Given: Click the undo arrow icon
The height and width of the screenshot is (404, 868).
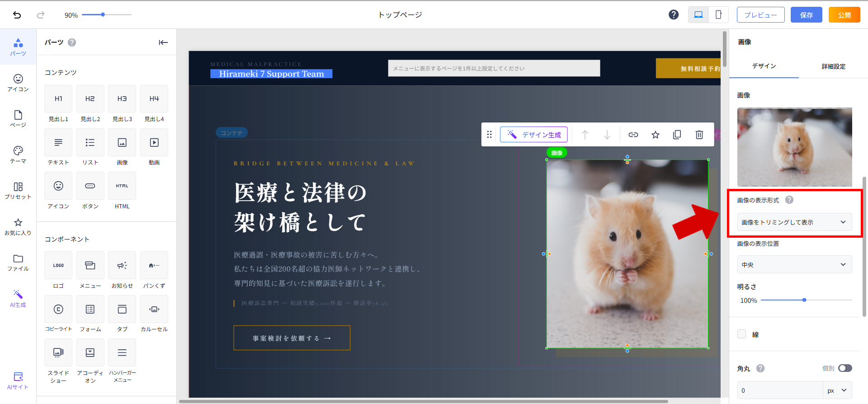Looking at the screenshot, I should click(x=17, y=15).
